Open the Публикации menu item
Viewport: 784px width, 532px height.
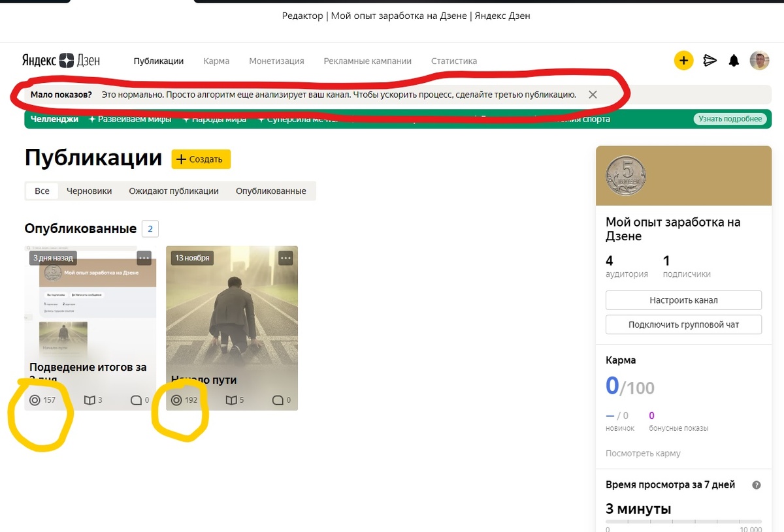click(x=159, y=61)
